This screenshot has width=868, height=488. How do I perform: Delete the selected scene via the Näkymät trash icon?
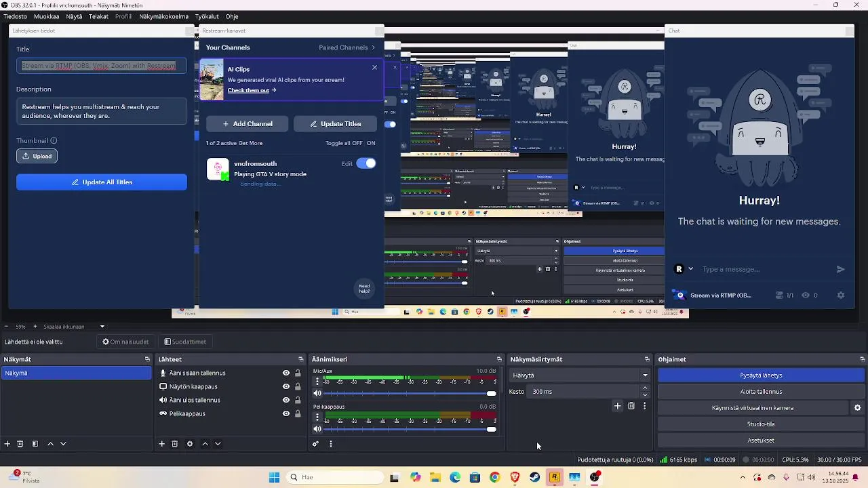coord(20,444)
